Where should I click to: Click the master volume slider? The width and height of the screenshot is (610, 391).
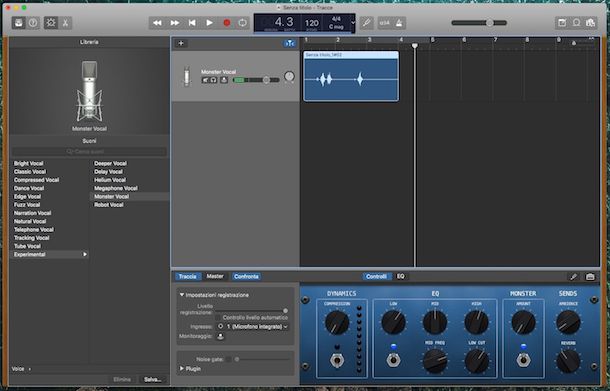tap(479, 23)
